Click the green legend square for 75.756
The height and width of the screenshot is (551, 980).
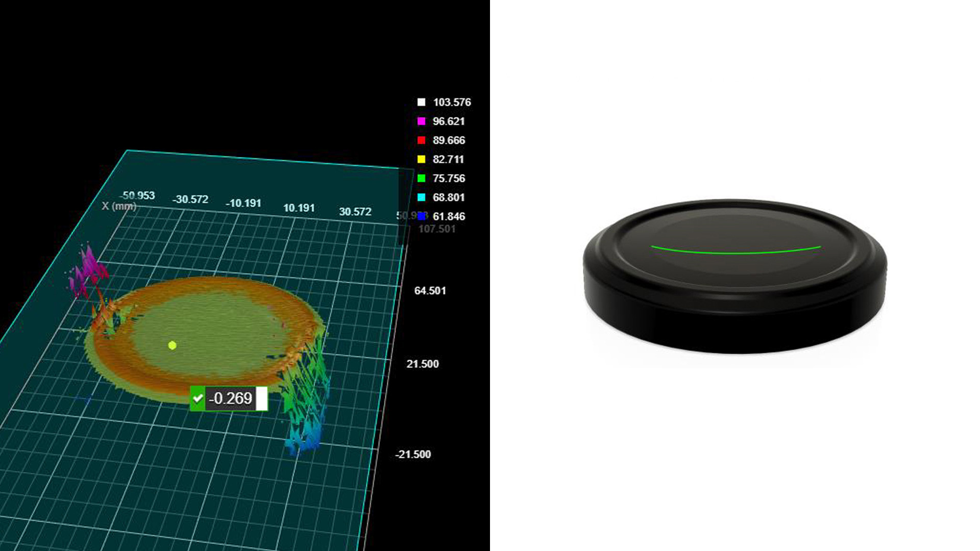pyautogui.click(x=421, y=178)
